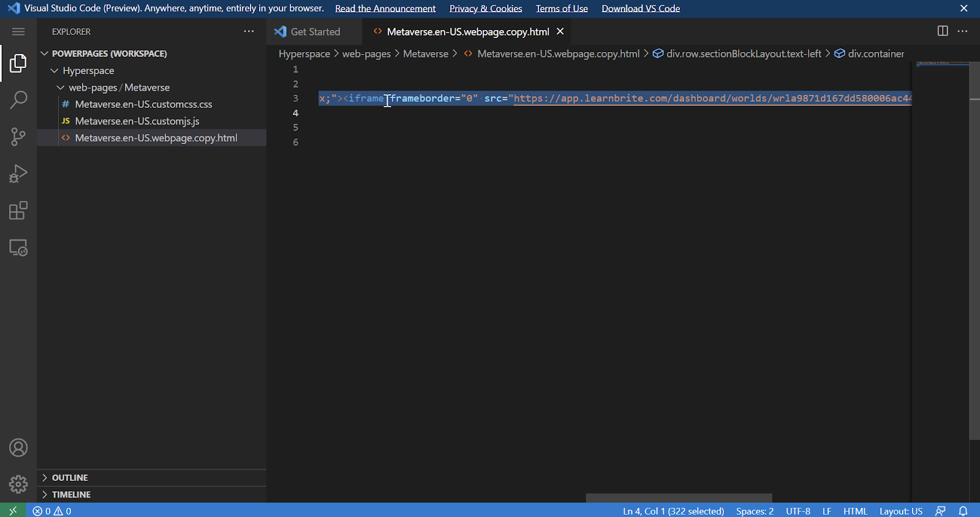Click web-pages in the breadcrumb
This screenshot has height=517, width=980.
pyautogui.click(x=366, y=54)
